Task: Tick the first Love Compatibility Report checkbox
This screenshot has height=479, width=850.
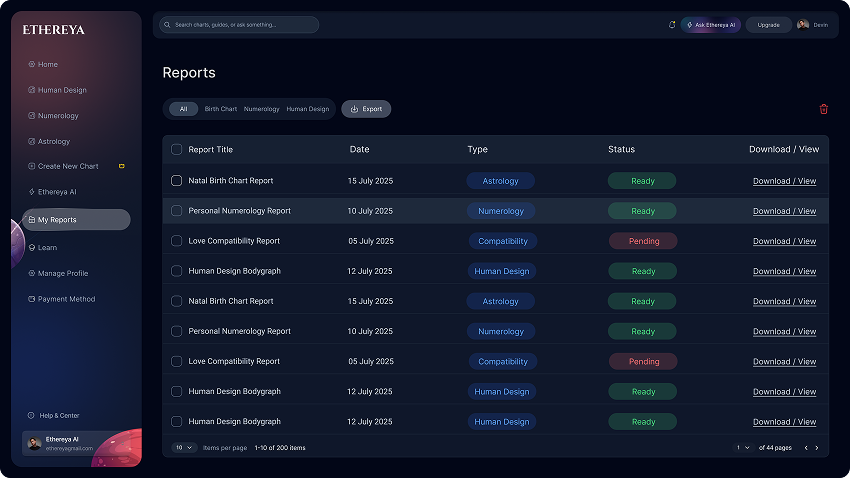Action: tap(177, 241)
